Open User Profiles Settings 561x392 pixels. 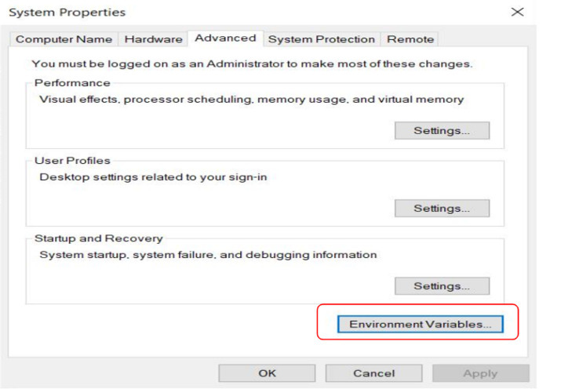coord(441,209)
